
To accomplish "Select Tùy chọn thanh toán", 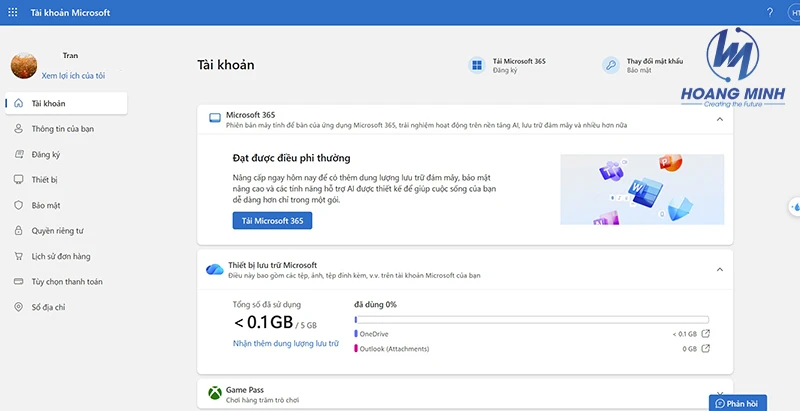I will point(66,281).
